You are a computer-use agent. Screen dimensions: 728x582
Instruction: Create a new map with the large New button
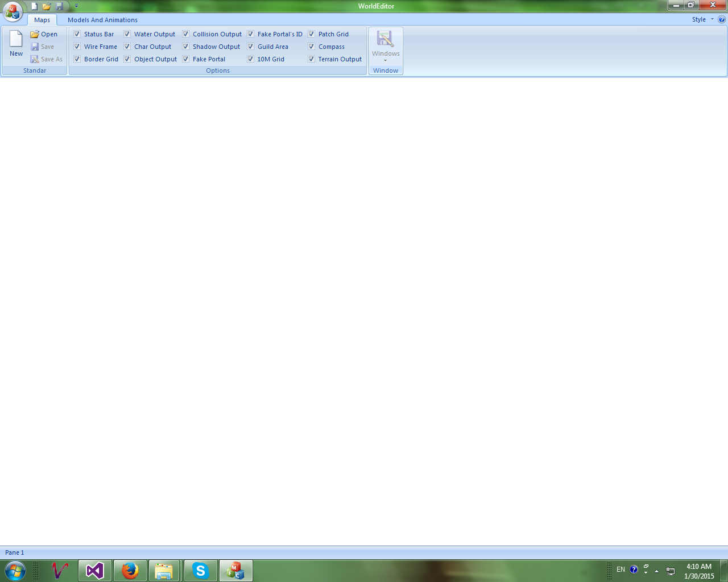pos(16,44)
